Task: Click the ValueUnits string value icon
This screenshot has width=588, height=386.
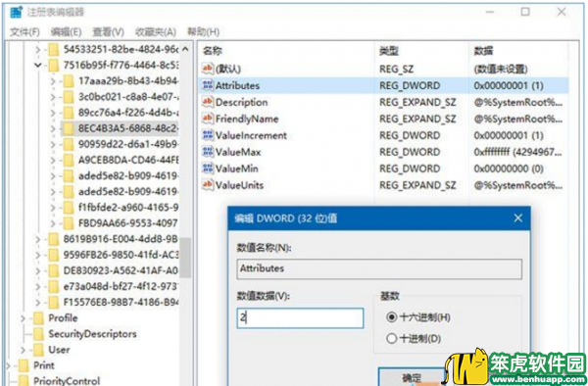Action: 208,185
